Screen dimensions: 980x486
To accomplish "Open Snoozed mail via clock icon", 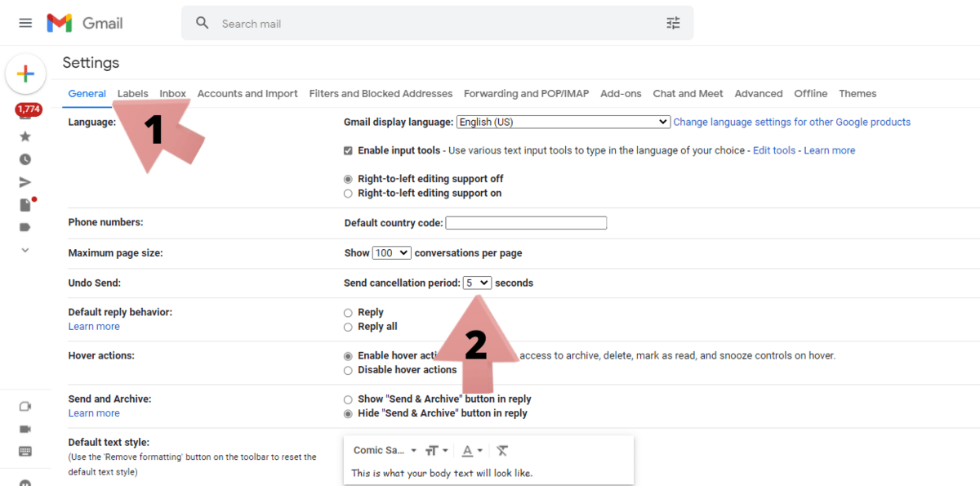I will pyautogui.click(x=25, y=160).
